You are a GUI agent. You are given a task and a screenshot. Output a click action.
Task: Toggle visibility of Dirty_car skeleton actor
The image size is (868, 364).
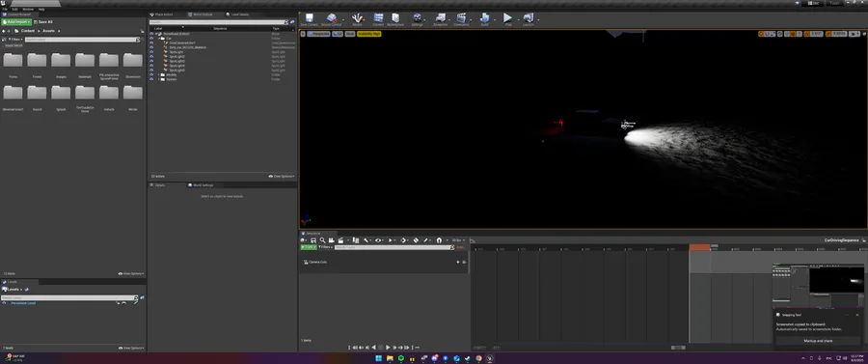tap(151, 47)
